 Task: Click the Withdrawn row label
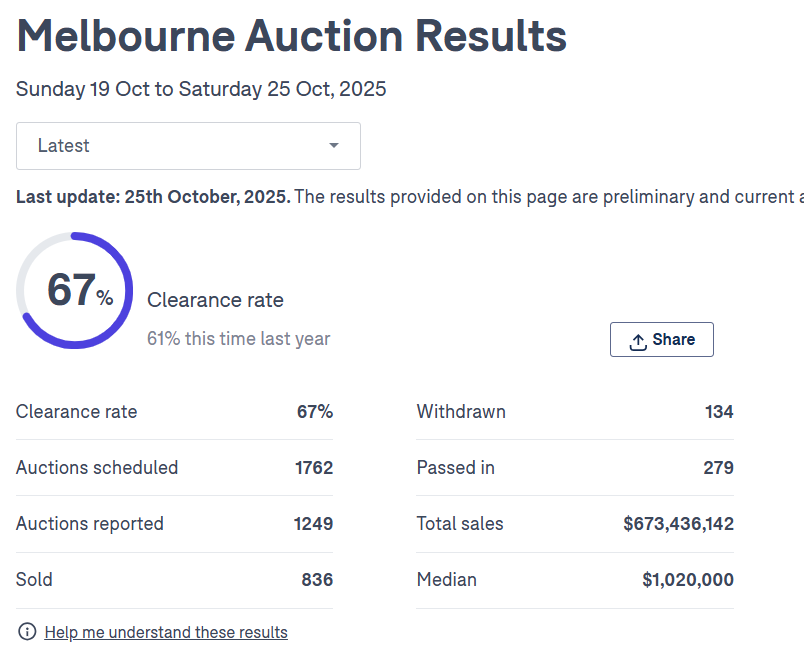(461, 412)
